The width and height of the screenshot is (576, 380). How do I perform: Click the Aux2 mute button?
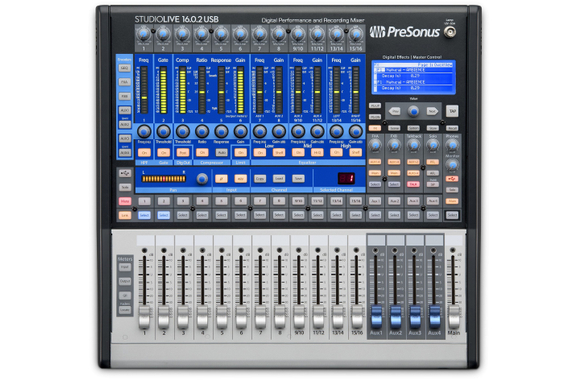tap(394, 201)
